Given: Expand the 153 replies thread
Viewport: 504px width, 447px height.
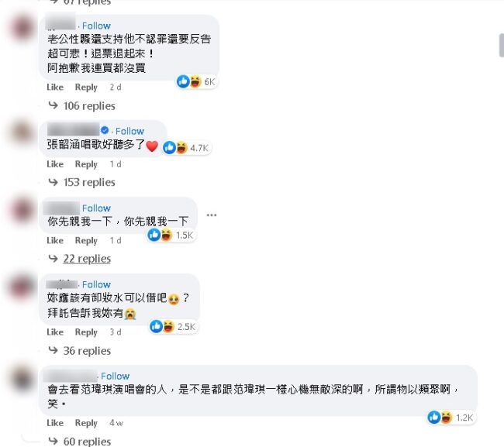Looking at the screenshot, I should 89,182.
